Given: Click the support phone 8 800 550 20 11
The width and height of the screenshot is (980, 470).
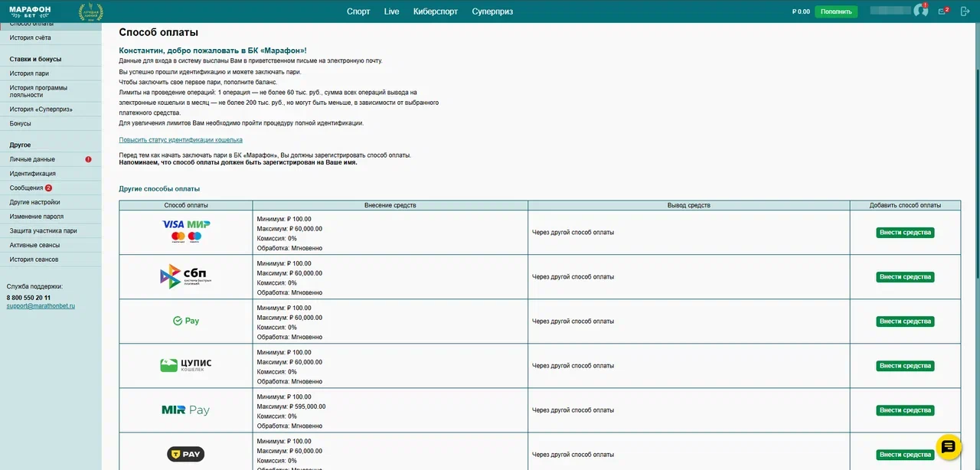Looking at the screenshot, I should 28,298.
